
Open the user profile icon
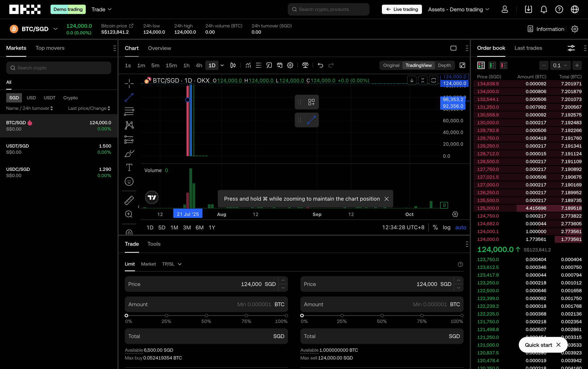tap(505, 9)
